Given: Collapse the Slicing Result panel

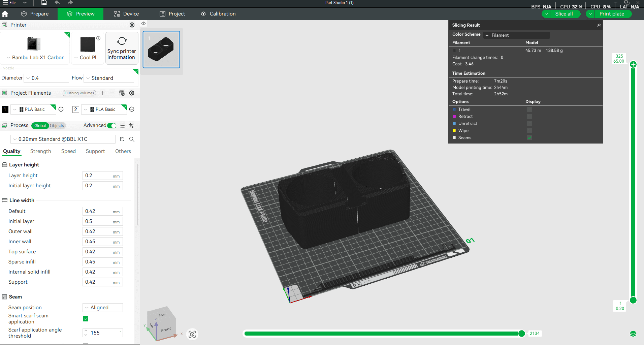Looking at the screenshot, I should (599, 25).
